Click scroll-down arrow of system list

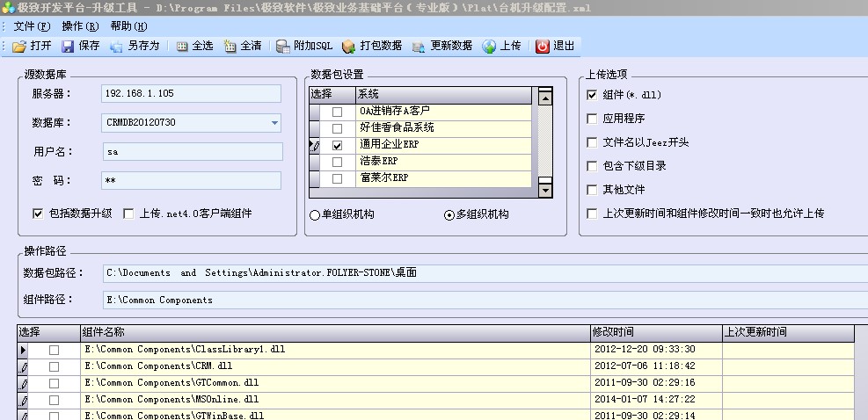(x=545, y=191)
